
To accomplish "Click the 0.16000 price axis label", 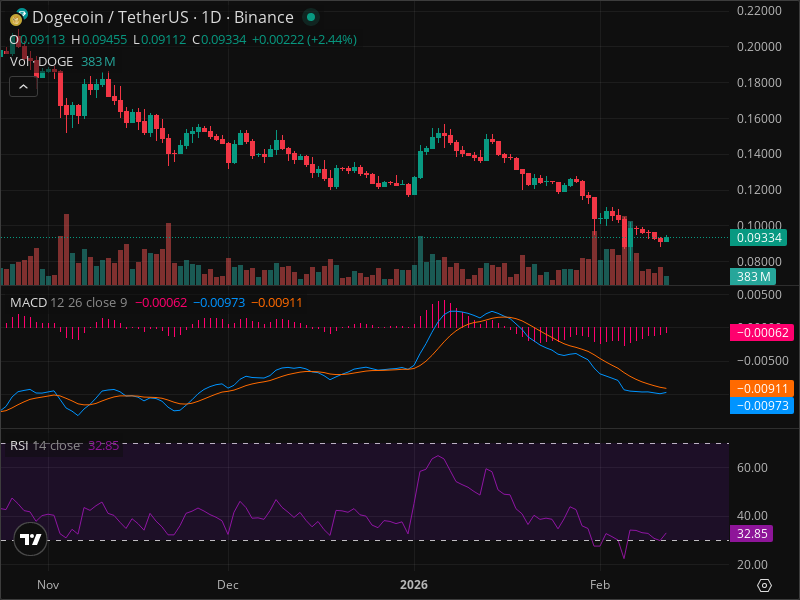I will [759, 118].
